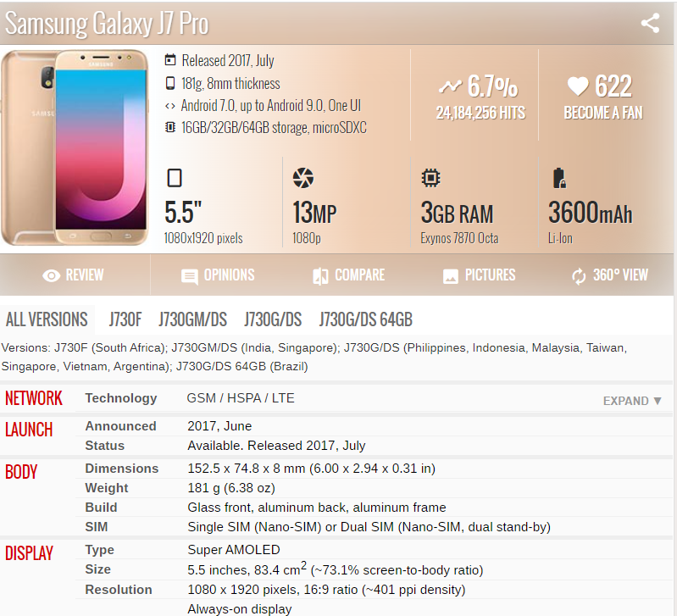Click the DISPLAY section heading

(x=30, y=553)
